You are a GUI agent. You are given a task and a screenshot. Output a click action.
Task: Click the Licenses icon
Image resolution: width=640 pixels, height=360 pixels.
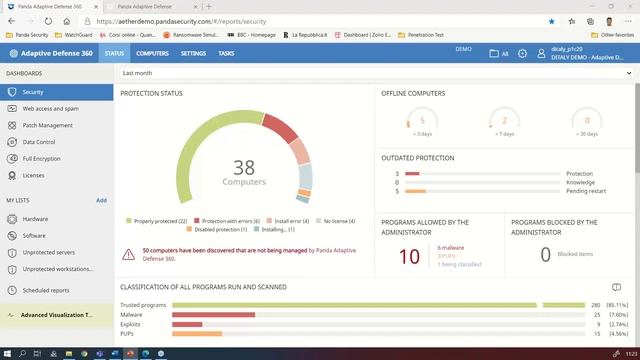12,176
